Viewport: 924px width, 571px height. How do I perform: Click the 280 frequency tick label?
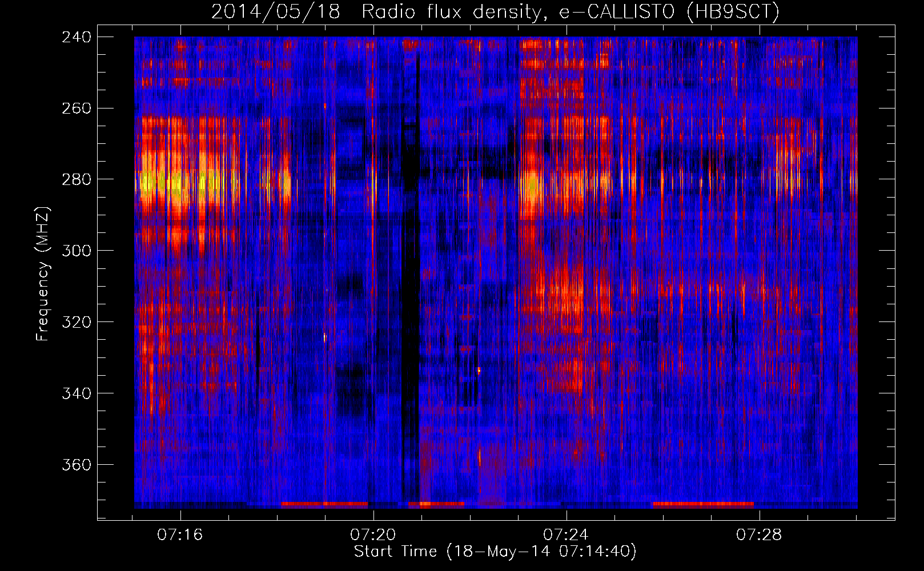[77, 180]
